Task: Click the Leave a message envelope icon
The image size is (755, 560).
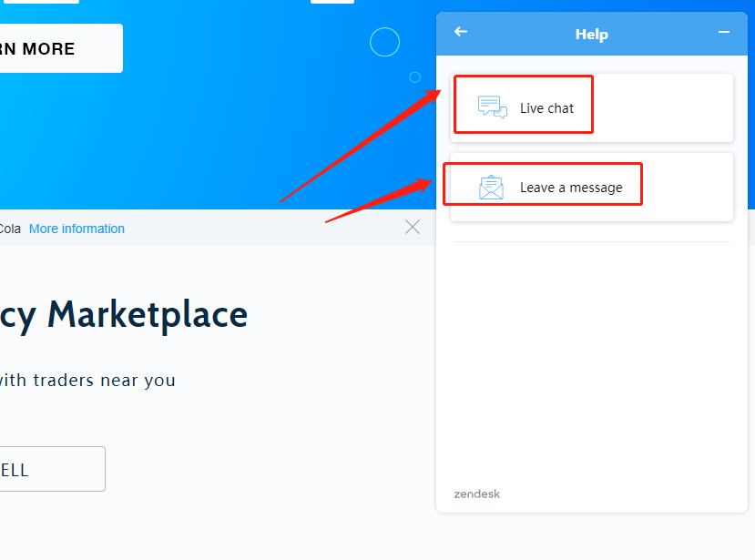Action: [x=491, y=188]
